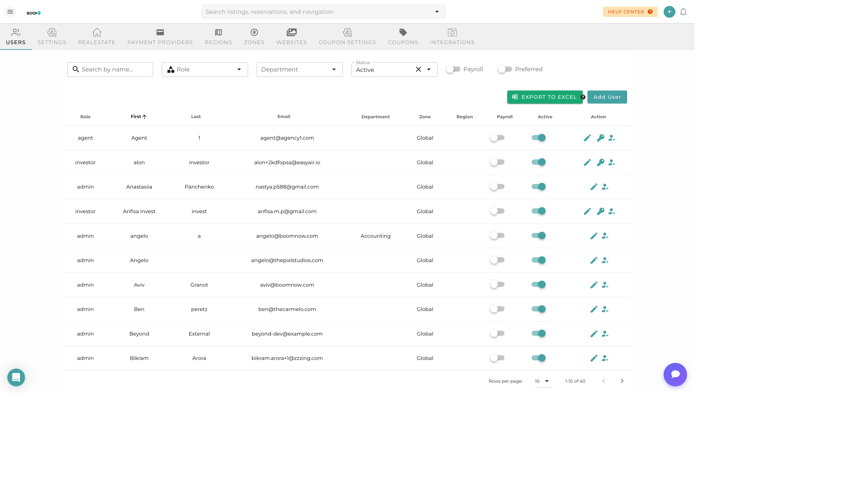
Task: Open the Regions section via its map icon
Action: tap(218, 37)
